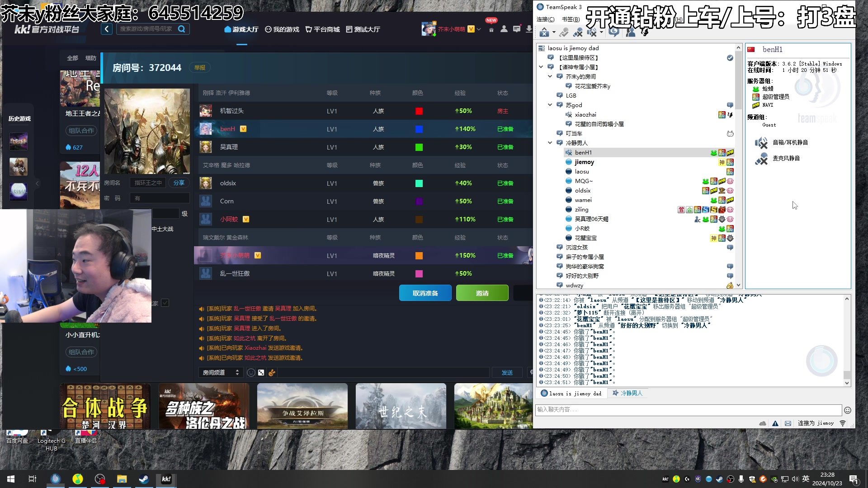Click the TeamSpeak chat message input field
Viewport: 868px width, 488px height.
(688, 410)
